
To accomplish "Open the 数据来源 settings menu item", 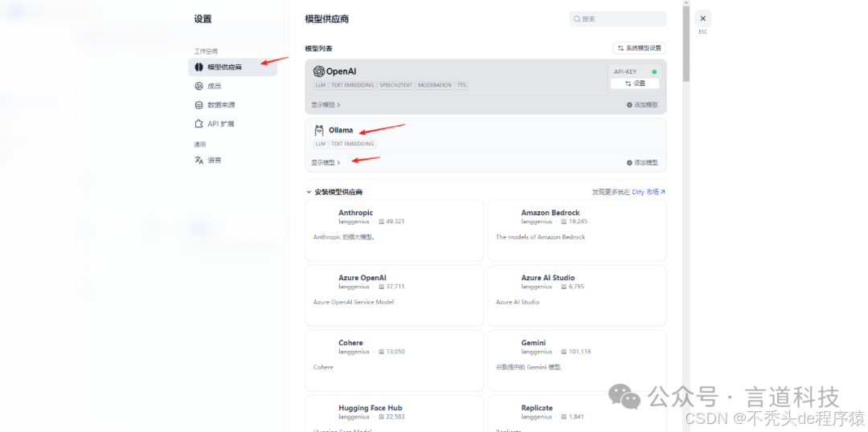I will pyautogui.click(x=232, y=105).
